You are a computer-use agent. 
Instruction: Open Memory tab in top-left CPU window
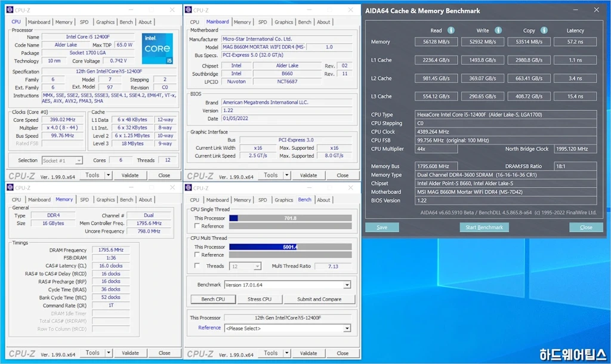(63, 22)
